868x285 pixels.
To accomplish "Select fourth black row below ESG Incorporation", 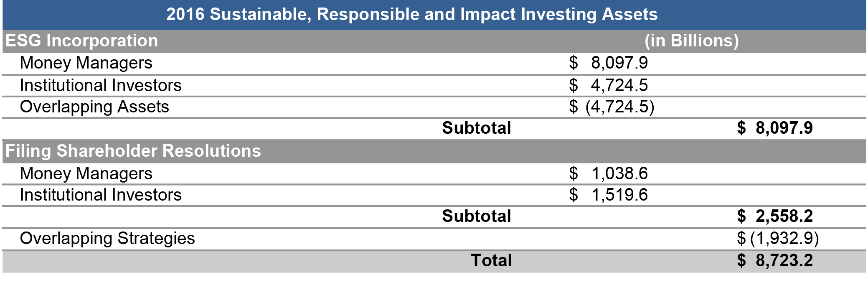I will tap(434, 129).
